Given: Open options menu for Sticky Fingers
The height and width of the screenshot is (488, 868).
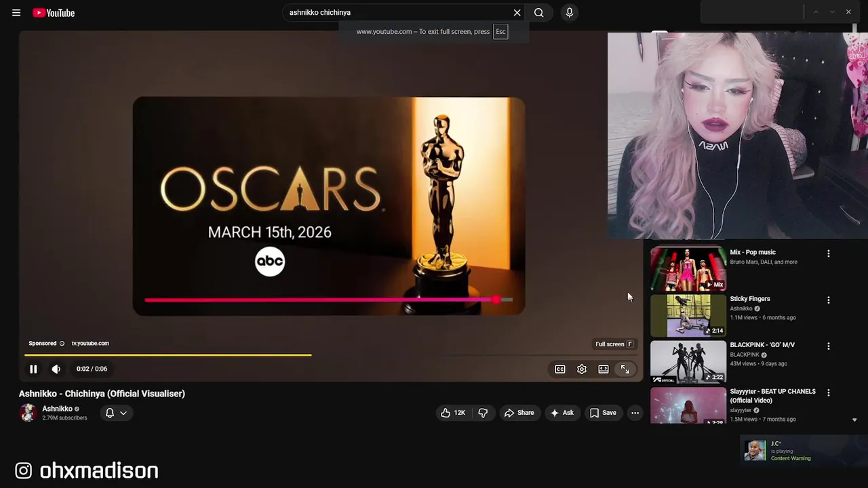Looking at the screenshot, I should pyautogui.click(x=828, y=300).
